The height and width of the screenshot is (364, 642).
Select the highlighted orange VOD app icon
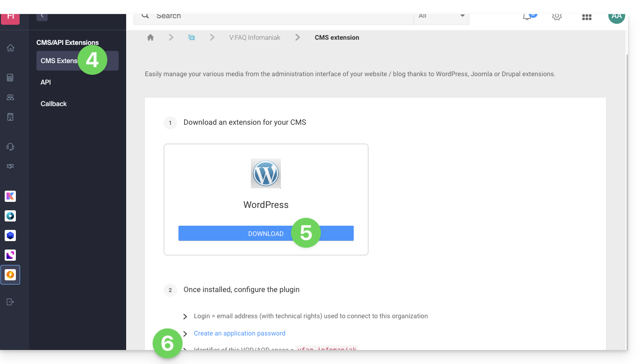(10, 275)
